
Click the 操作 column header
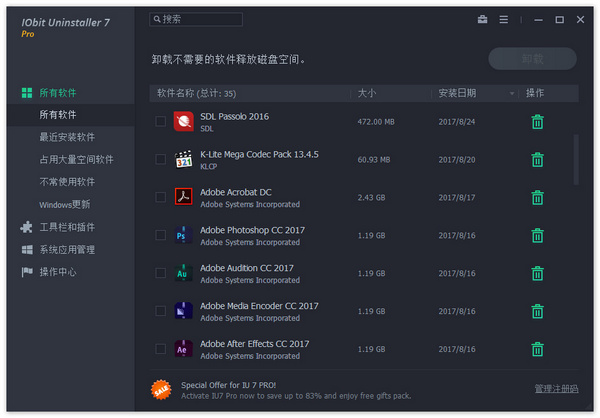(x=535, y=93)
